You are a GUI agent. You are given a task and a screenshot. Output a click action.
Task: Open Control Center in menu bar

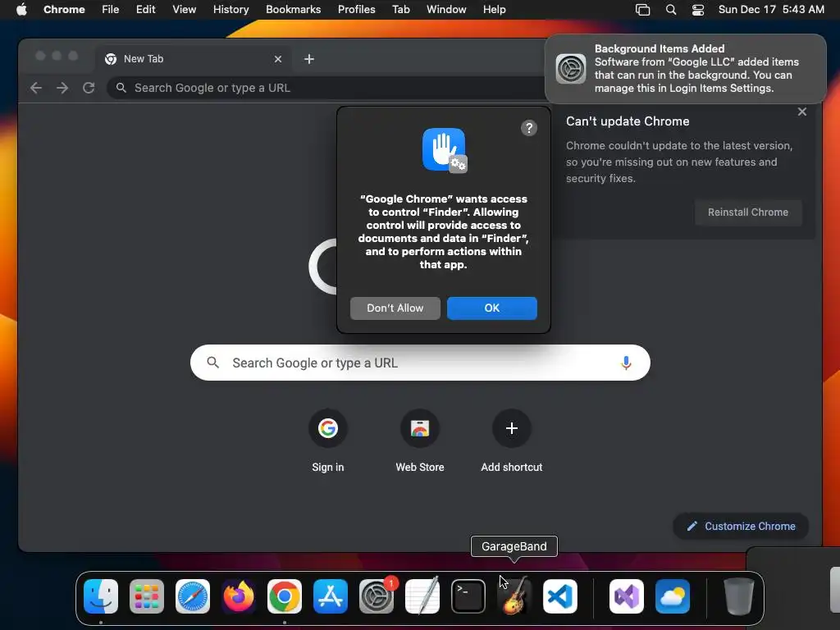697,10
